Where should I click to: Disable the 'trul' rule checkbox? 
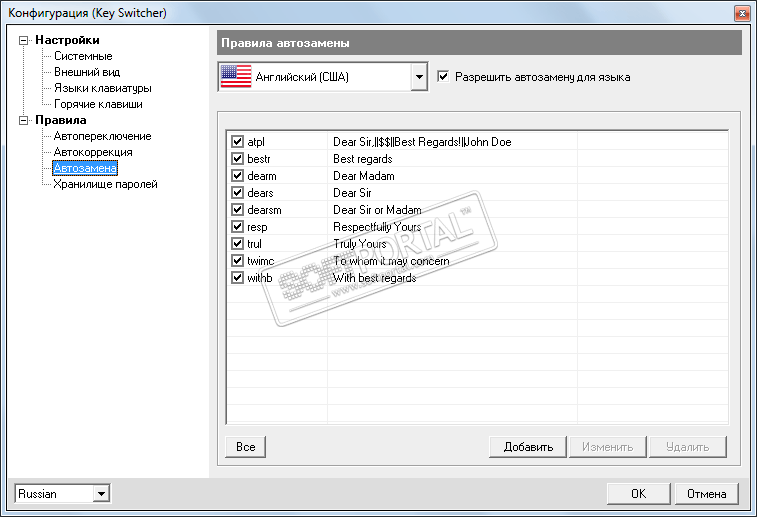[237, 243]
